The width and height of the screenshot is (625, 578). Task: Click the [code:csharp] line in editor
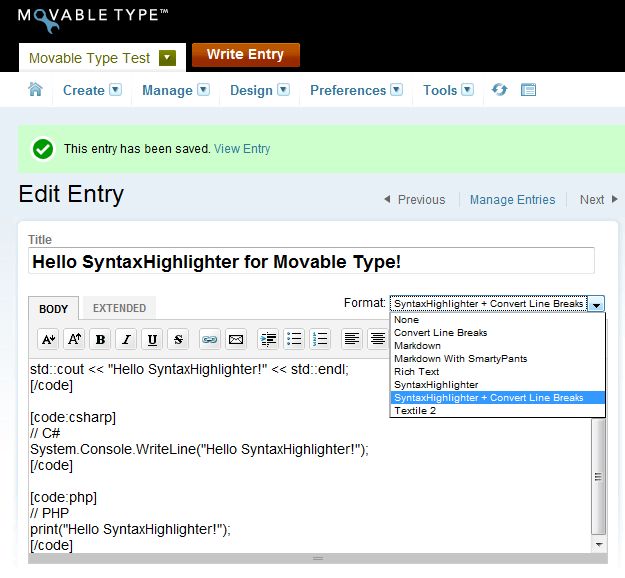coord(73,417)
